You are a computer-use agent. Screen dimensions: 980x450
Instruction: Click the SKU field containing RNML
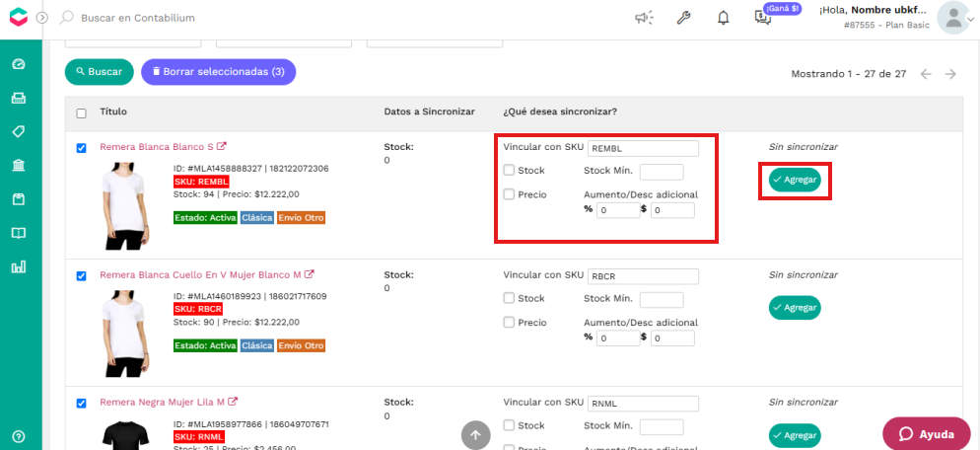643,404
